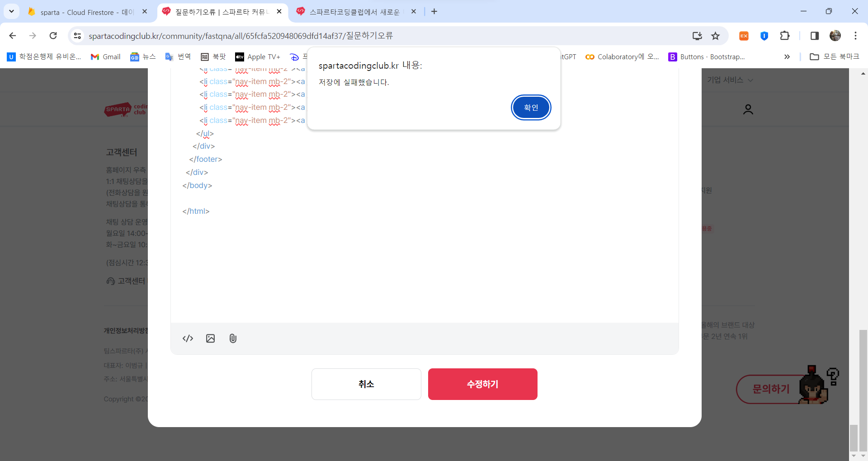Viewport: 868px width, 461px height.
Task: Open the 뉴스 bookmark
Action: [143, 56]
